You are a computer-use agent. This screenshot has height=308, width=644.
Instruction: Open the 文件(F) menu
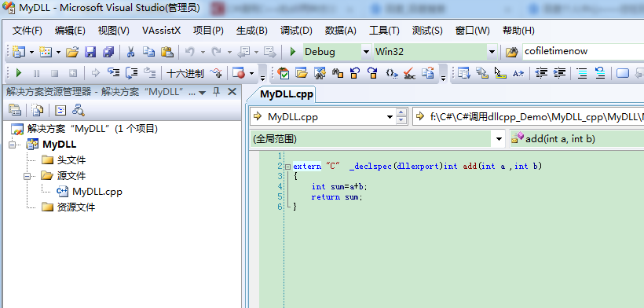[x=27, y=31]
